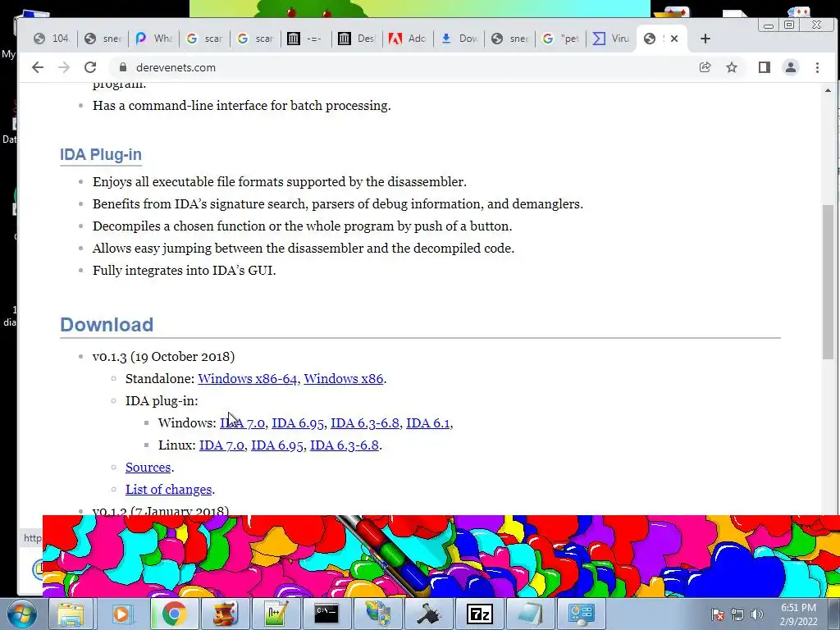
Task: Open the Chrome profile icon
Action: (x=791, y=67)
